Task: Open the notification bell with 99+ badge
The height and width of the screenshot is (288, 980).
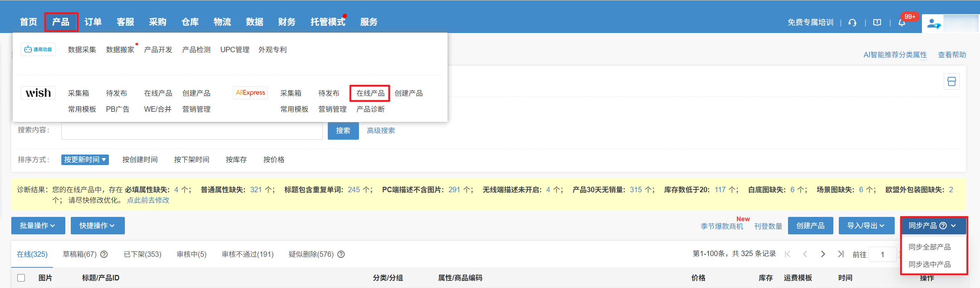Action: pos(902,23)
